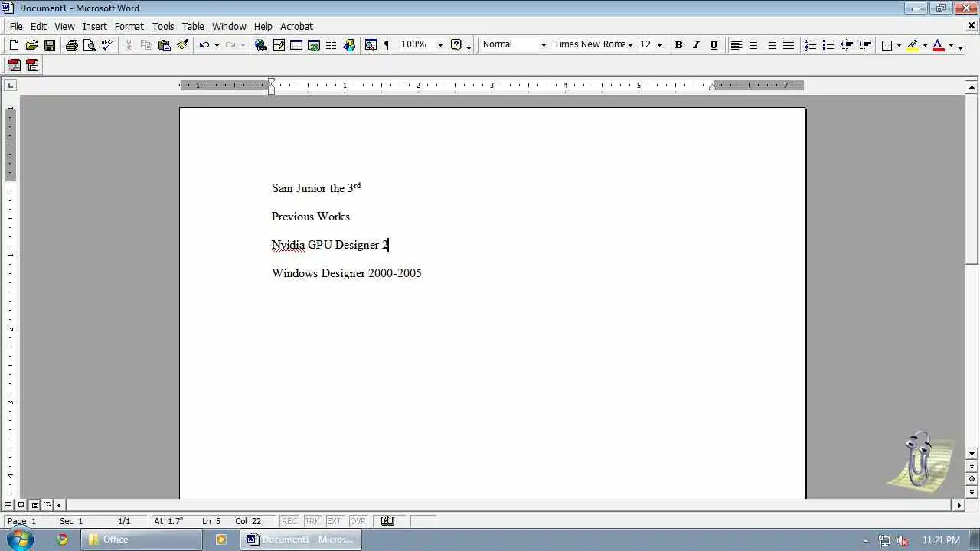
Task: Align text left
Action: point(736,45)
